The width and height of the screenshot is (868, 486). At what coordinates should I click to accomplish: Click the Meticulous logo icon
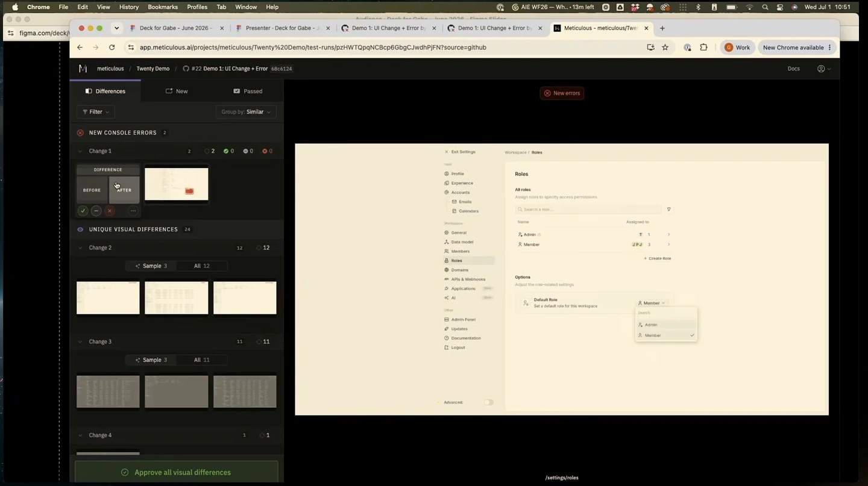[83, 69]
